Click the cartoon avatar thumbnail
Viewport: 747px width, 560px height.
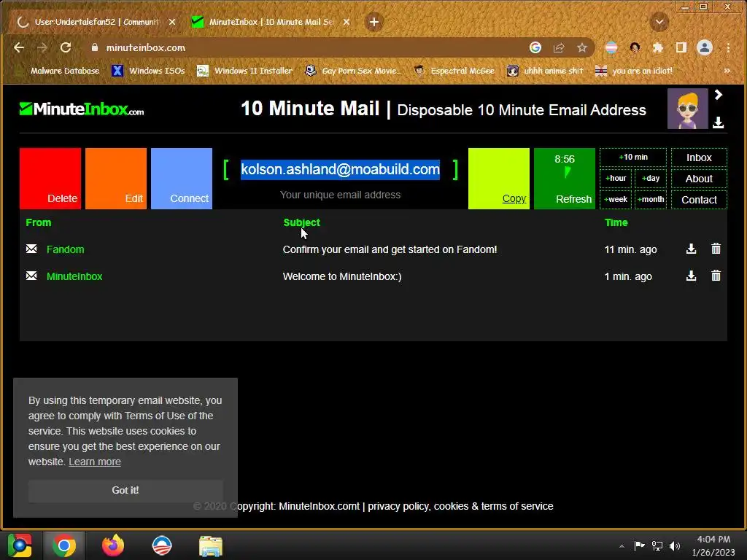[687, 109]
